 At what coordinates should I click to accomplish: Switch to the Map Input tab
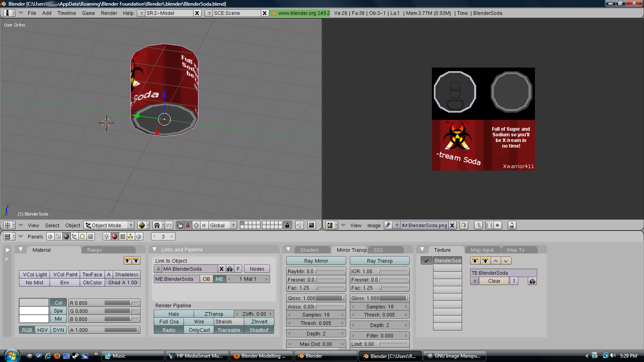[x=482, y=250]
